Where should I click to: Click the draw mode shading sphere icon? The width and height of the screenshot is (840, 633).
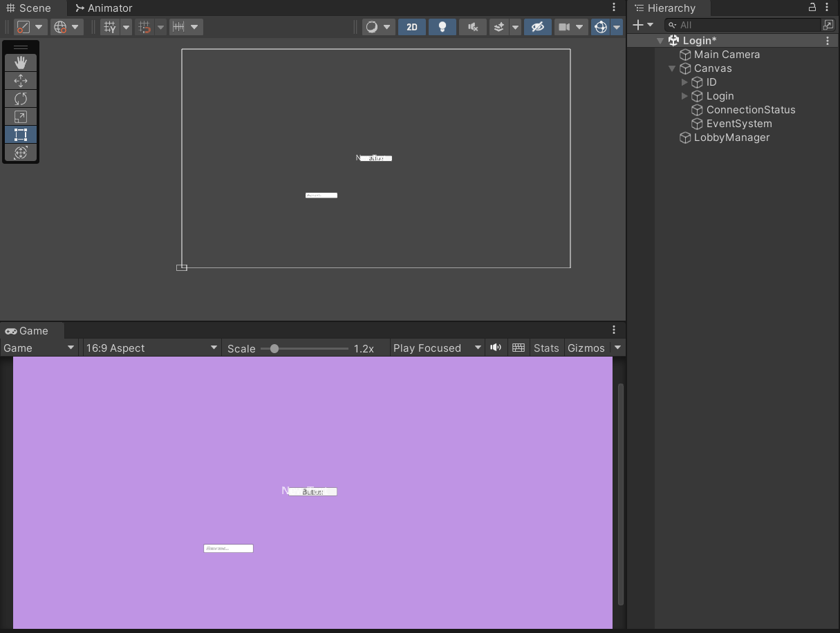(x=372, y=27)
